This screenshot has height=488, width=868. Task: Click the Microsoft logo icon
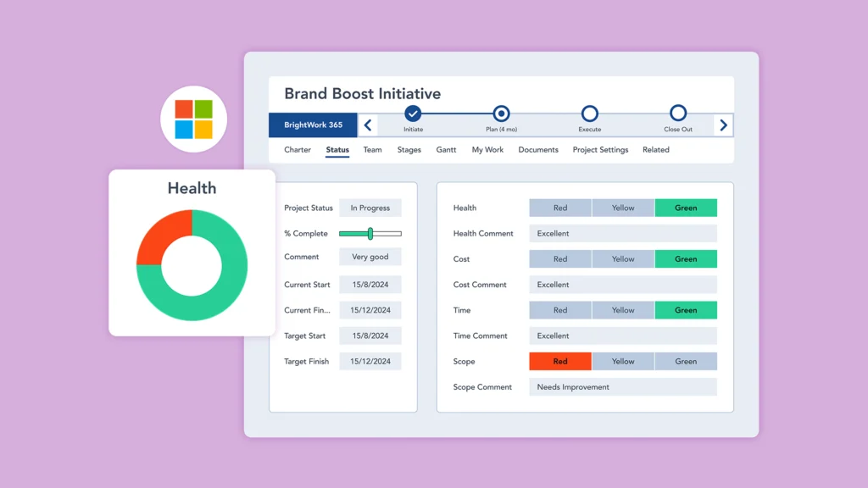click(193, 119)
